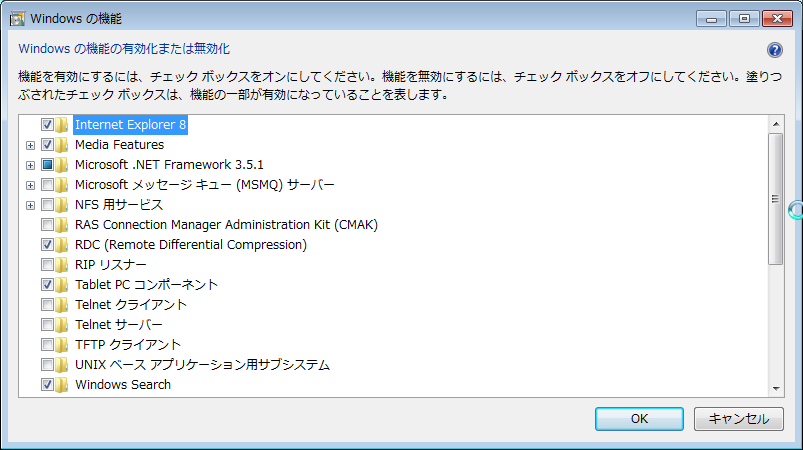Viewport: 803px width, 450px height.
Task: Click folder icon beside TFTP クライアント
Action: [x=61, y=345]
